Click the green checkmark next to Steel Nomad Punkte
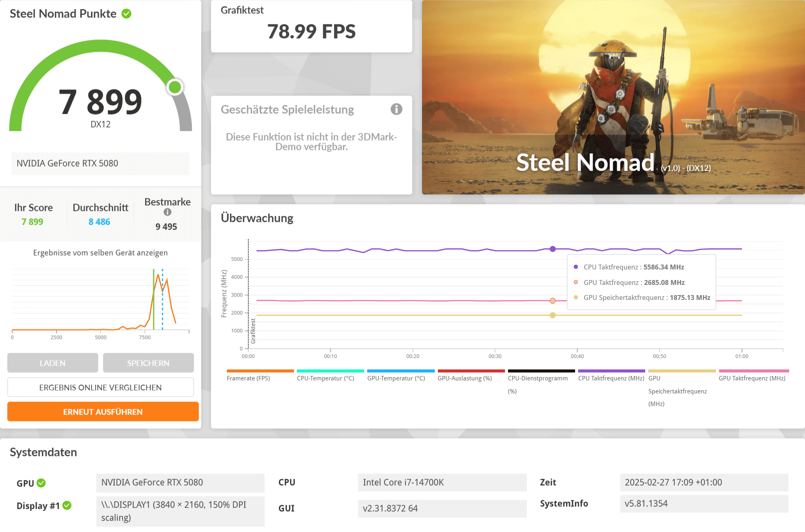Viewport: 805px width, 532px height. 126,14
